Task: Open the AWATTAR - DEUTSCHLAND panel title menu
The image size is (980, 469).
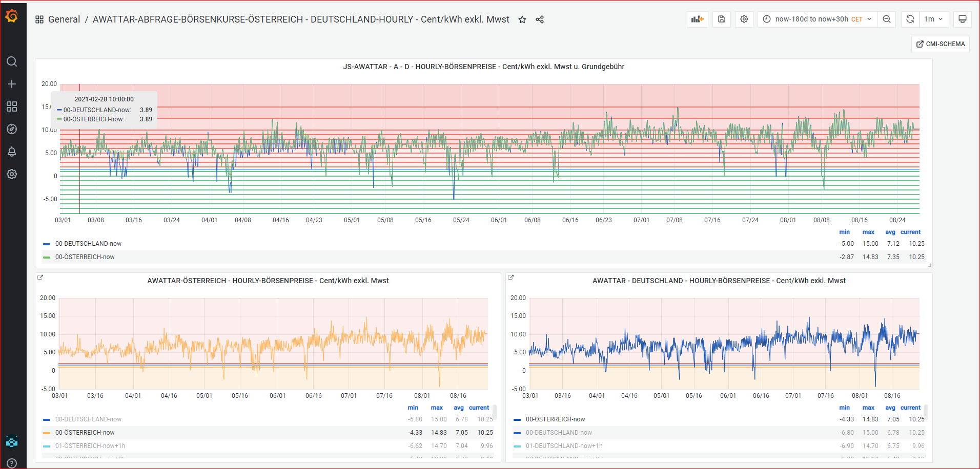Action: coord(719,281)
